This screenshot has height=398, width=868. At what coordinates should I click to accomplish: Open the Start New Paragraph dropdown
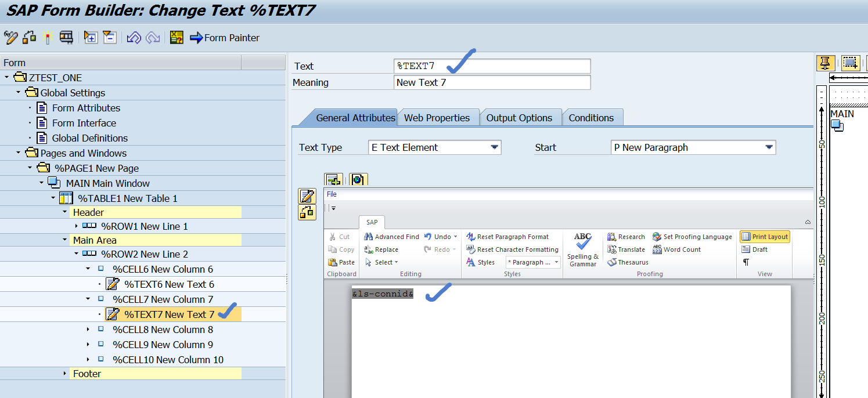[769, 147]
